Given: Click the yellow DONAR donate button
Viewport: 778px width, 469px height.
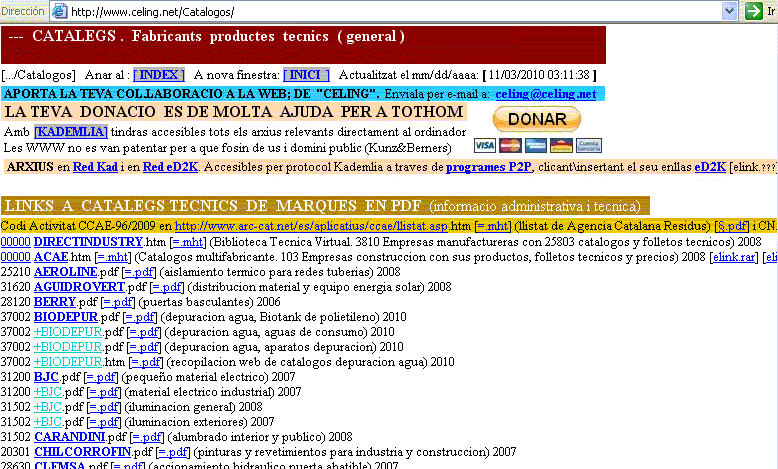Looking at the screenshot, I should click(x=537, y=119).
